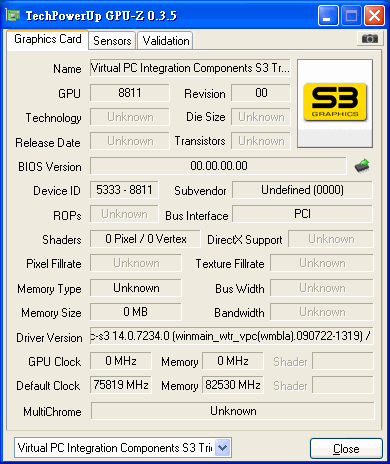Viewport: 390px width, 464px height.
Task: Click the Default Clock 75819 MHz field
Action: click(120, 385)
